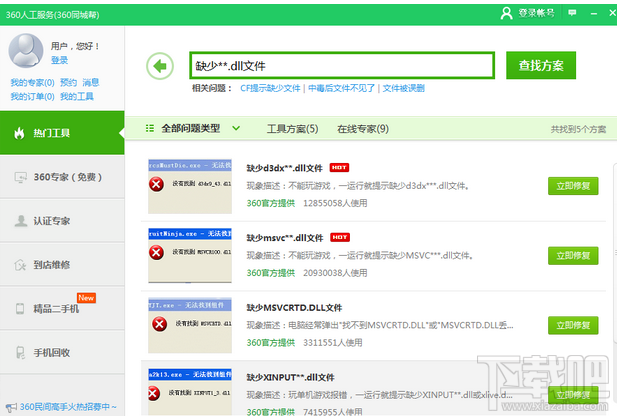
Task: Click the title 缺少msvc**.dll文件
Action: point(284,238)
